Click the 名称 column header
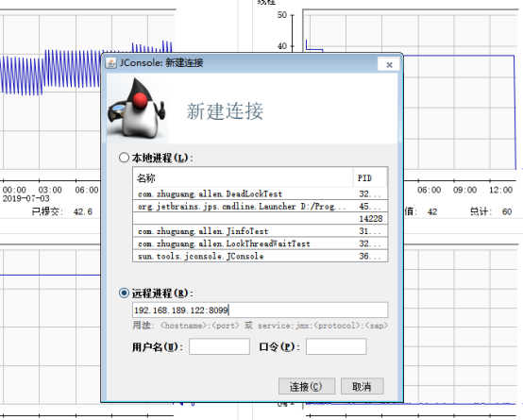Image resolution: width=523 pixels, height=420 pixels. (x=243, y=177)
